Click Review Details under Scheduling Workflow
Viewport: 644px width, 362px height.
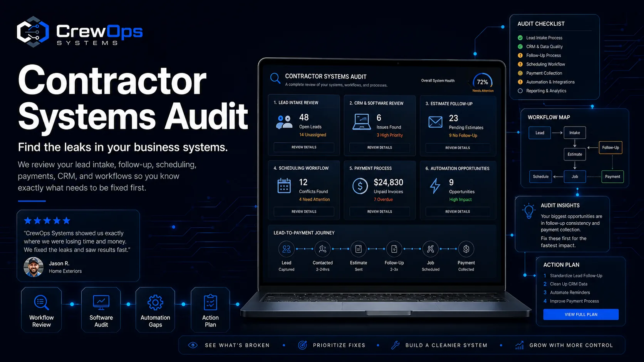coord(304,212)
